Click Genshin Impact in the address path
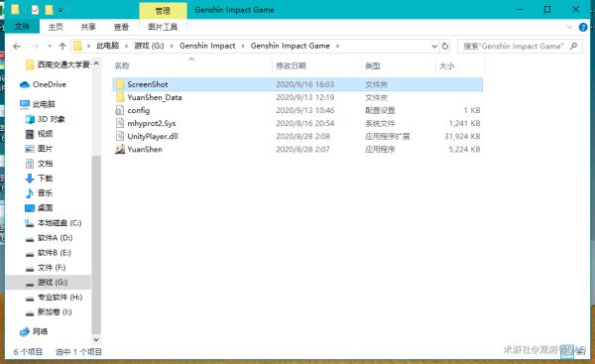 pos(207,46)
